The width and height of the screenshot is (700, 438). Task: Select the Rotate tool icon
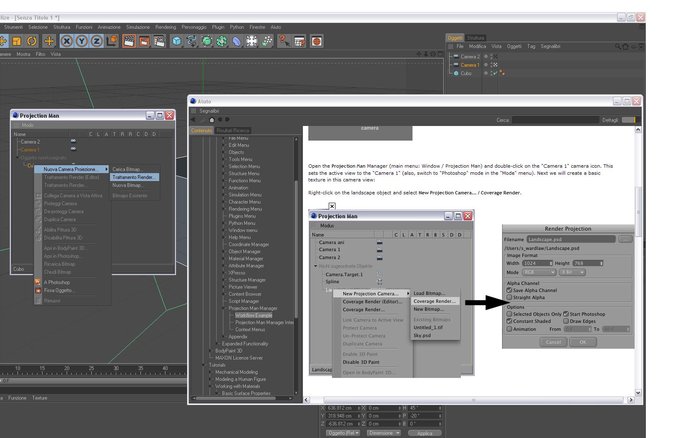(32, 42)
